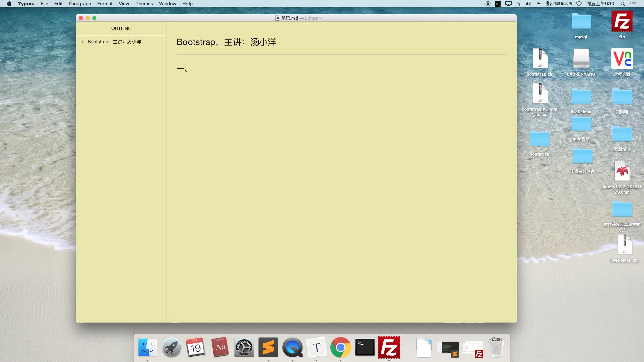Expand the Bootstrap outline entry arrow

click(83, 42)
